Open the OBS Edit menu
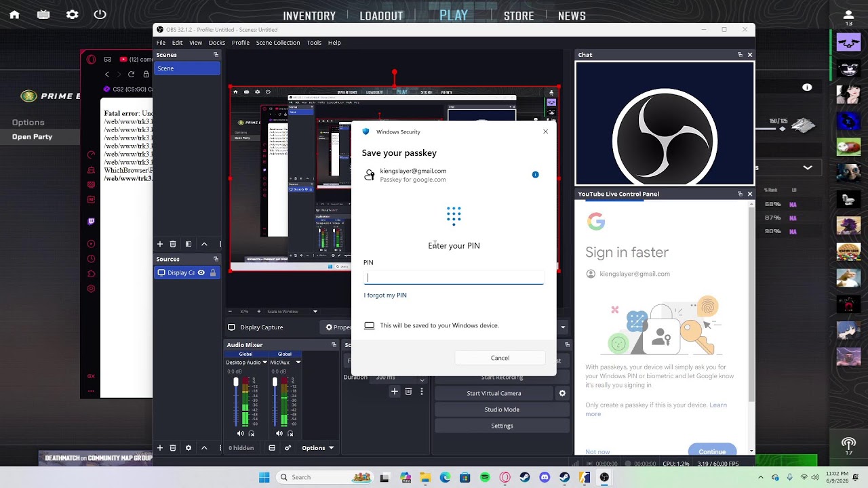 pos(177,43)
